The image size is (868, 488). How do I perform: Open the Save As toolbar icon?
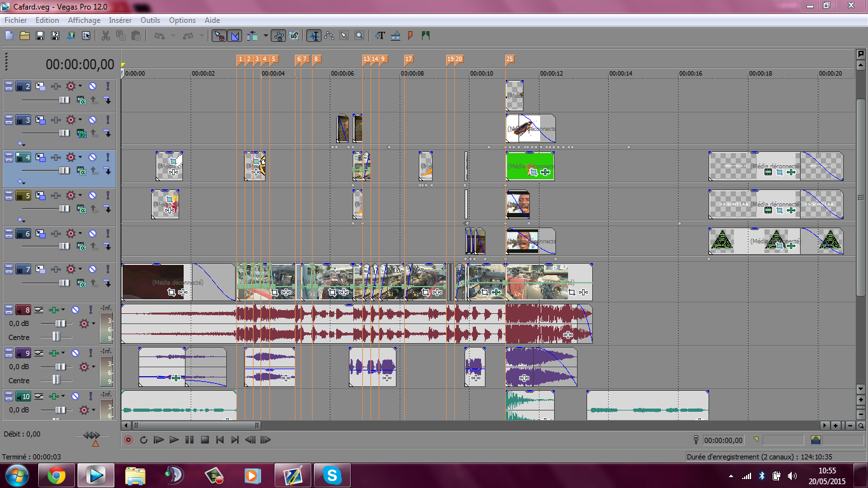55,36
